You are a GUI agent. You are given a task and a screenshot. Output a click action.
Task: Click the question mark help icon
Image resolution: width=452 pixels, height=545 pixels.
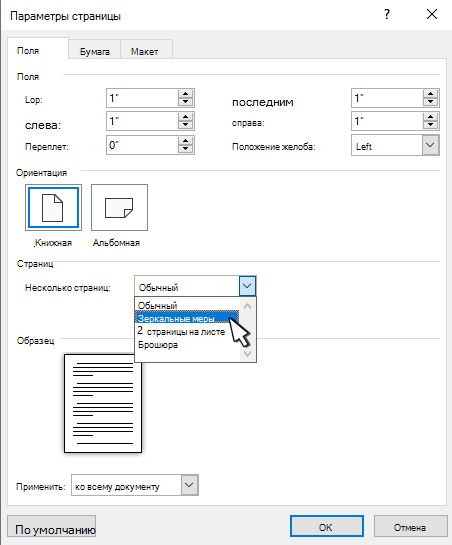(387, 15)
